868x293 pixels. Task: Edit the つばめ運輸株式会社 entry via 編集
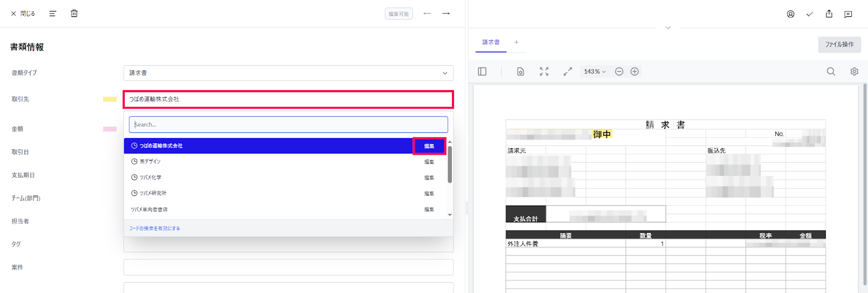pyautogui.click(x=429, y=146)
